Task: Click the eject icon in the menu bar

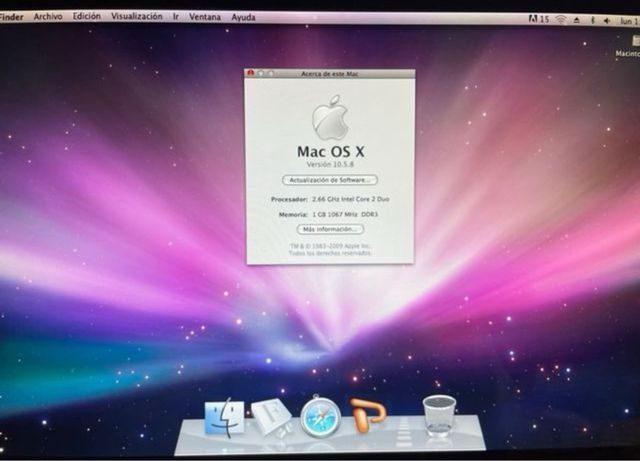Action: click(x=577, y=20)
